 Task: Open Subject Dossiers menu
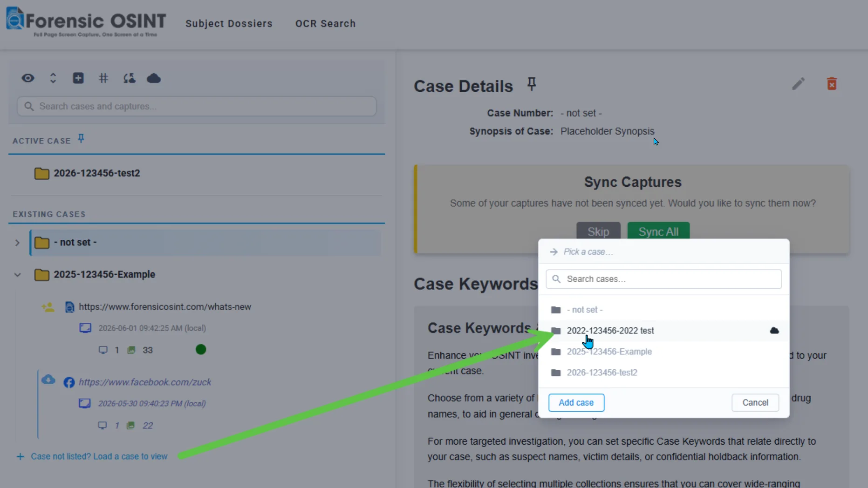coord(229,24)
